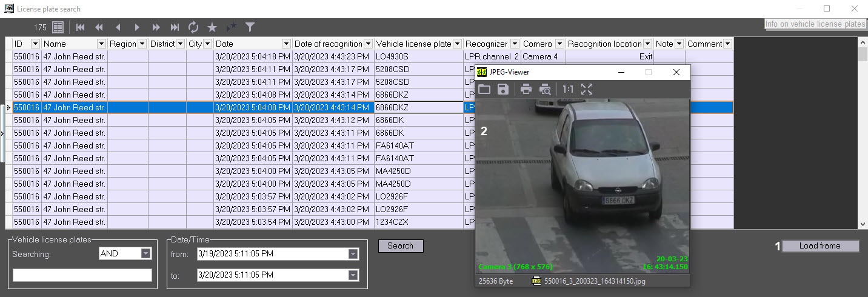Viewport: 868px width, 297px height.
Task: Open file folder icon in JPEG-Viewer
Action: (484, 89)
